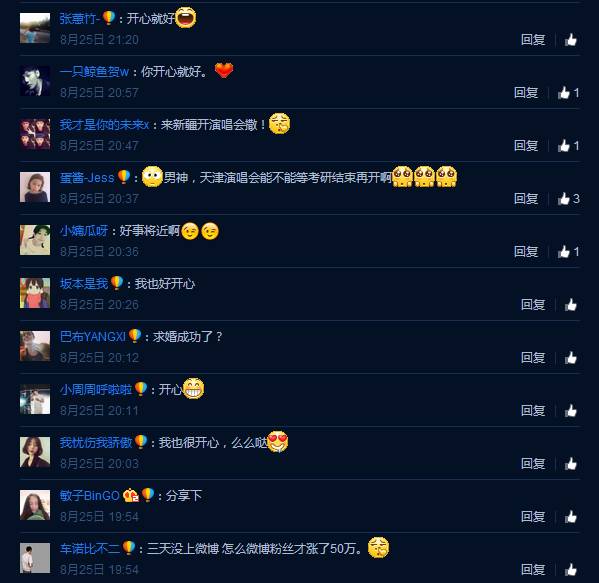This screenshot has height=583, width=599.
Task: Like 蛋蕾-Jess's comment with 3 likes
Action: tap(568, 199)
